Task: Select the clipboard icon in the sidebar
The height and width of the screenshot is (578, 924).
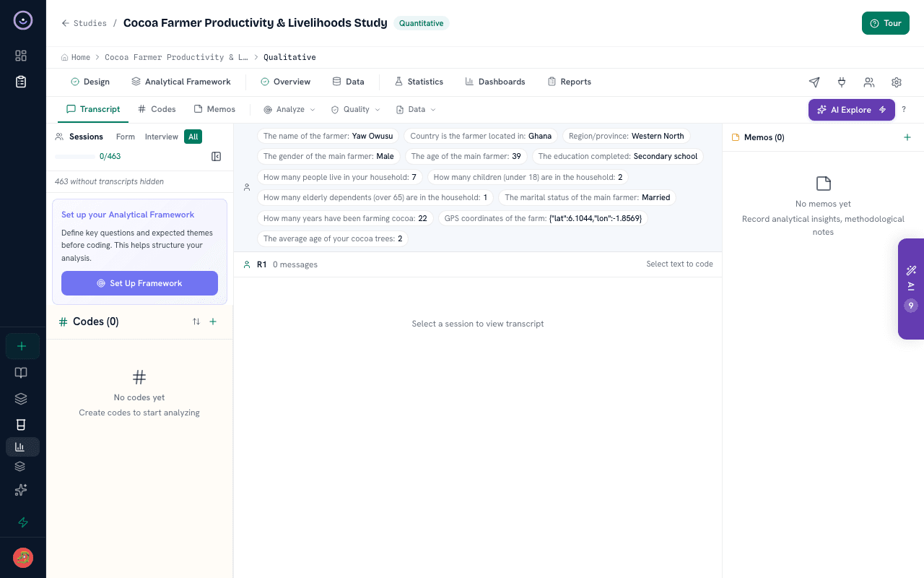Action: tap(21, 82)
